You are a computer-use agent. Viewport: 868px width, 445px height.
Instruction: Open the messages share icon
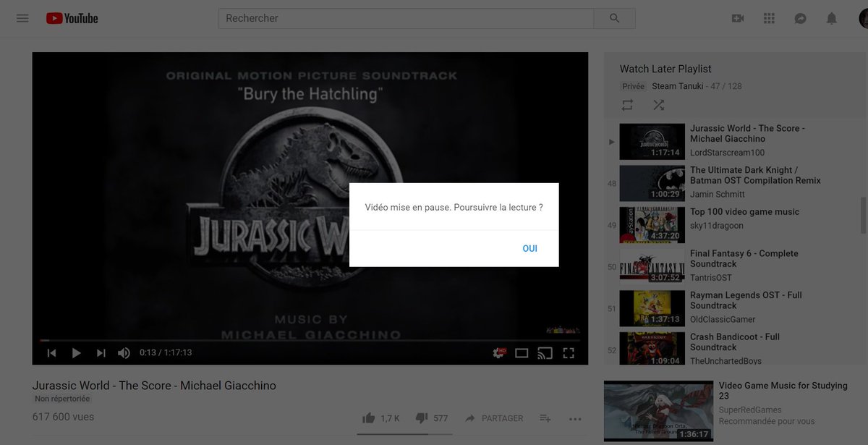(800, 18)
